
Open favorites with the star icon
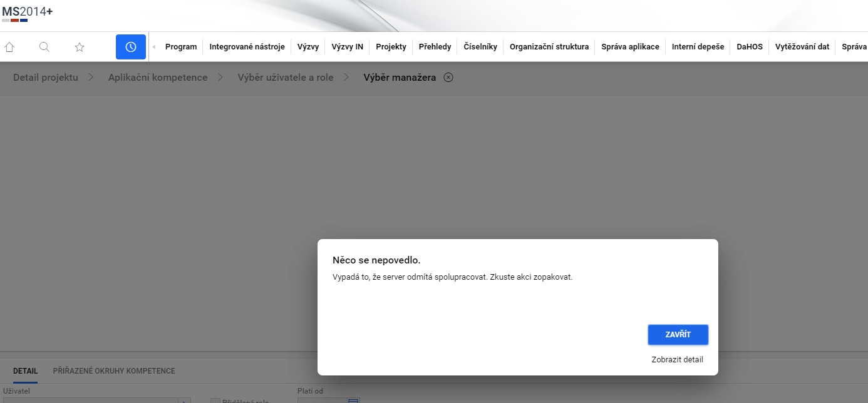[x=80, y=47]
